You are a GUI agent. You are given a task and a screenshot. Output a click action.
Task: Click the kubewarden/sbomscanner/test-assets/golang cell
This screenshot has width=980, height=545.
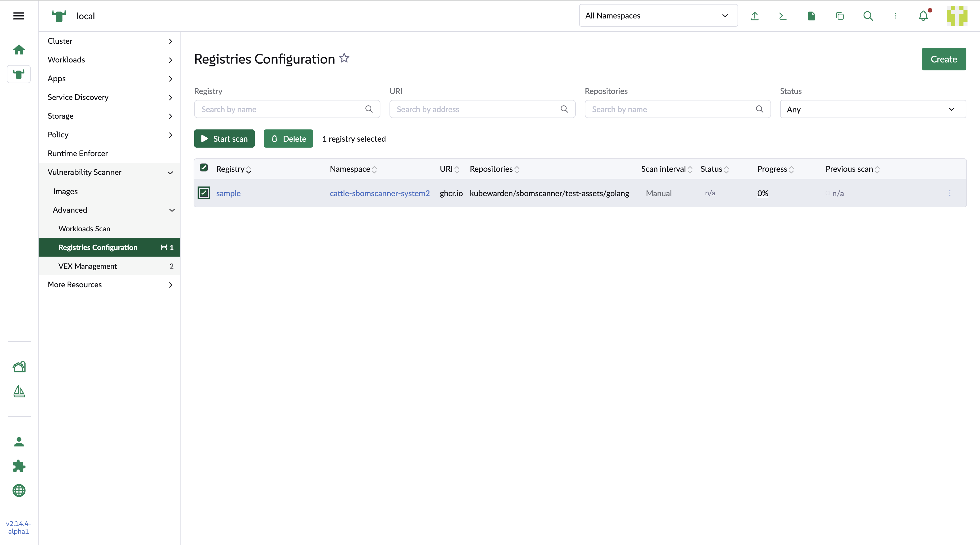549,193
